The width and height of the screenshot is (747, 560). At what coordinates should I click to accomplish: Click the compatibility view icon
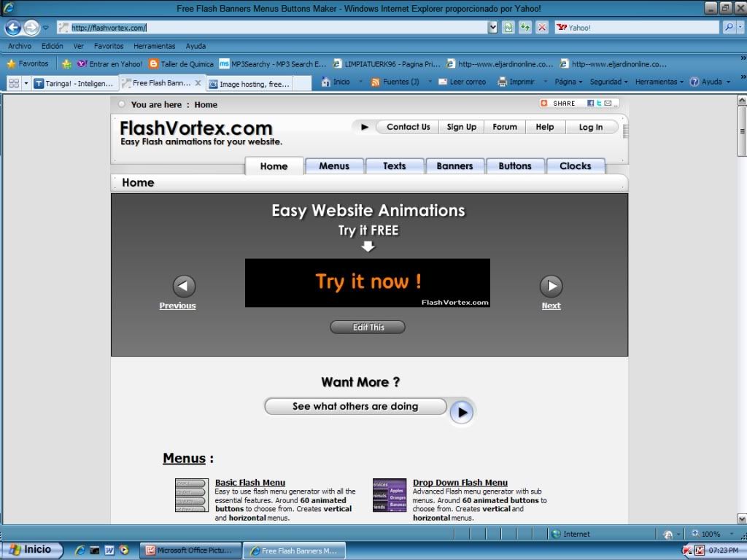pyautogui.click(x=508, y=28)
